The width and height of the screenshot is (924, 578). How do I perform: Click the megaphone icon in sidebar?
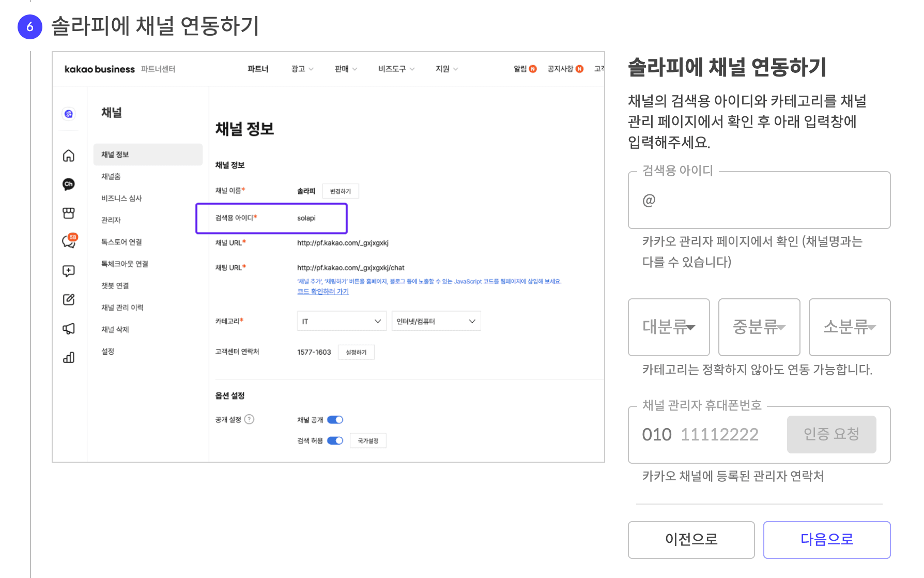click(69, 329)
